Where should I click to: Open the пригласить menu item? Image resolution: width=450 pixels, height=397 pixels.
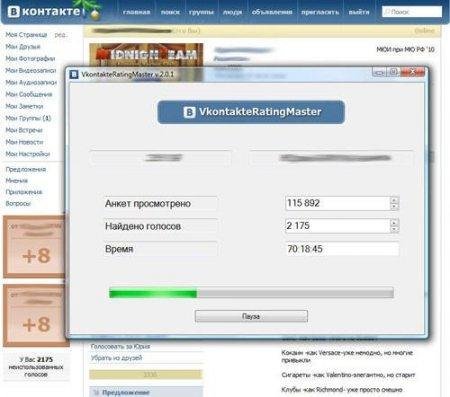(320, 12)
